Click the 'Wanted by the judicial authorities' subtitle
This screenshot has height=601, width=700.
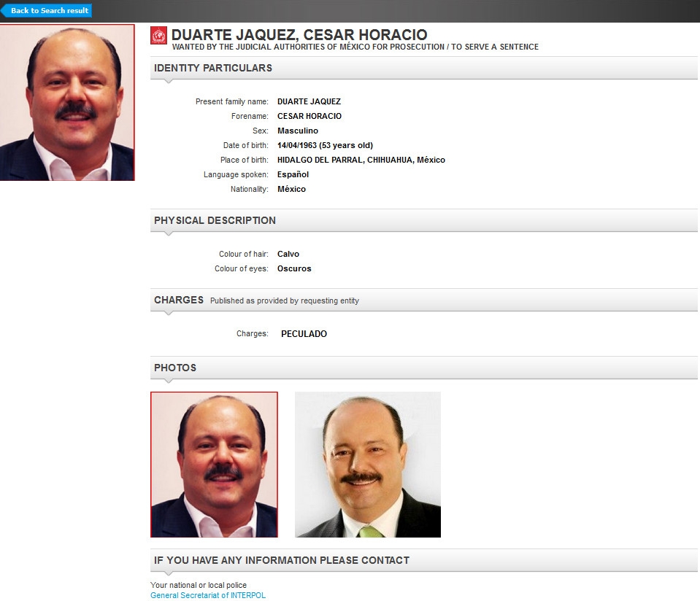[355, 47]
